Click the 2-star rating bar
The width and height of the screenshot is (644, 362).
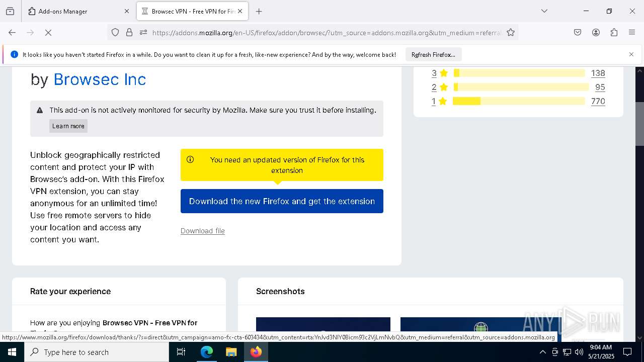click(x=521, y=87)
